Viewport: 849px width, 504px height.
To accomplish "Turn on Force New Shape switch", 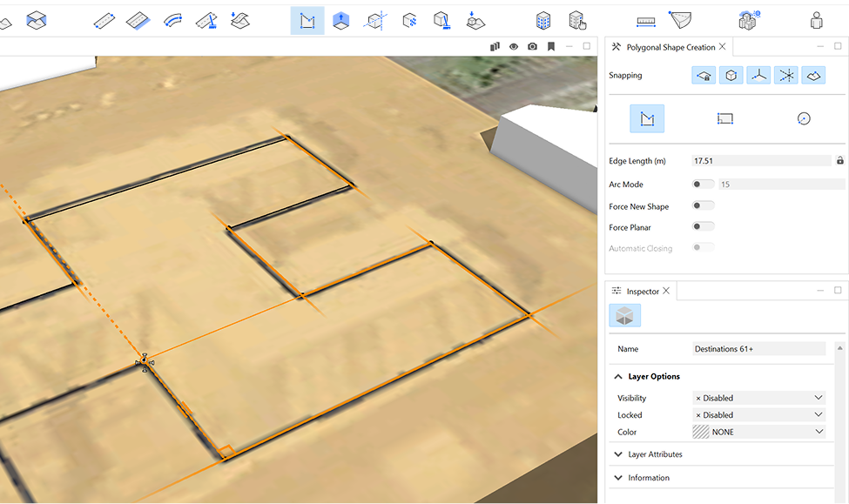I will [x=703, y=206].
